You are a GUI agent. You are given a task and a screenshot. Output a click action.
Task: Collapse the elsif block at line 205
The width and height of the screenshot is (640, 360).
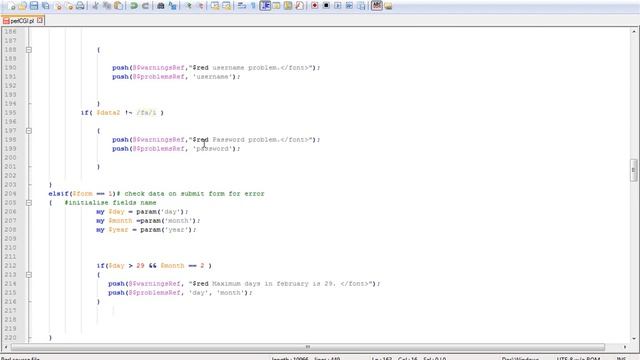29,202
